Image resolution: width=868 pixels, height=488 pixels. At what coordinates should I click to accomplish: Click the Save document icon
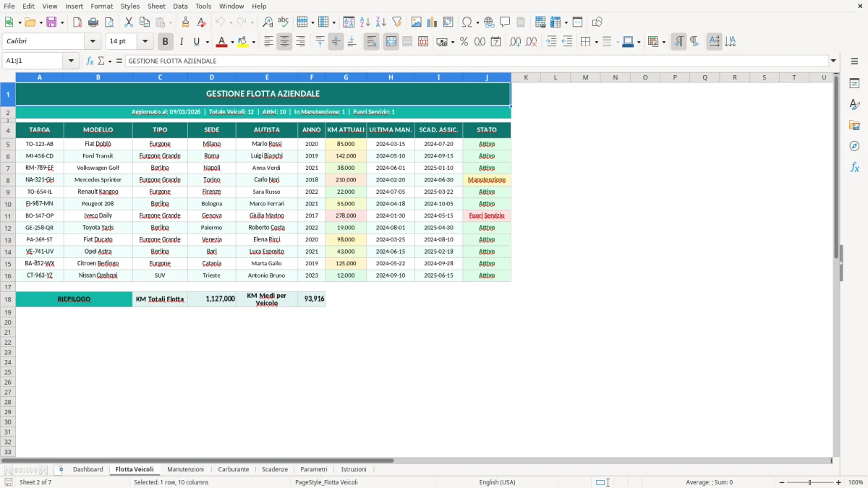coord(51,22)
